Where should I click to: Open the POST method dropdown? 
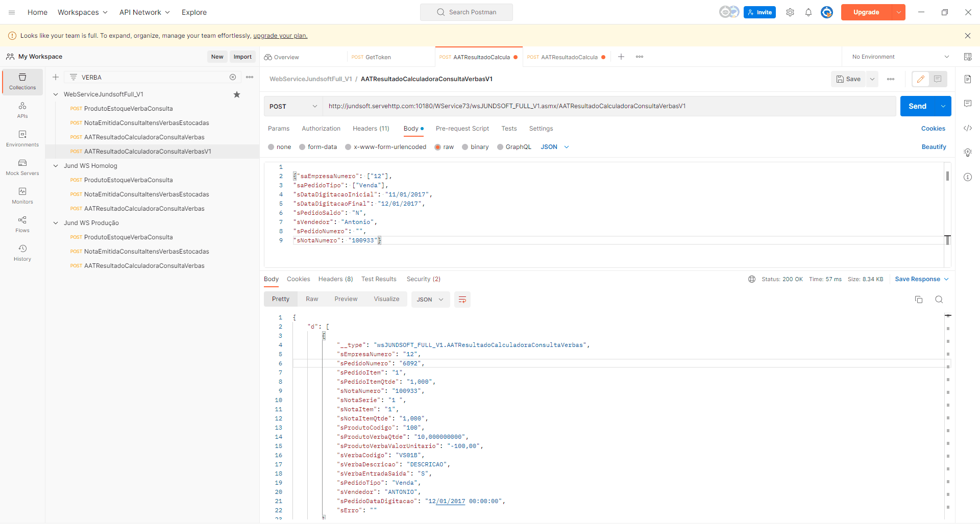[293, 106]
